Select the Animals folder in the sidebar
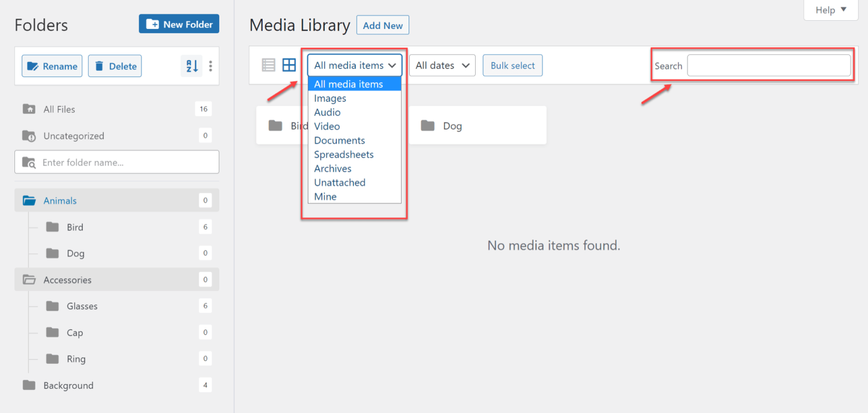 click(x=60, y=200)
